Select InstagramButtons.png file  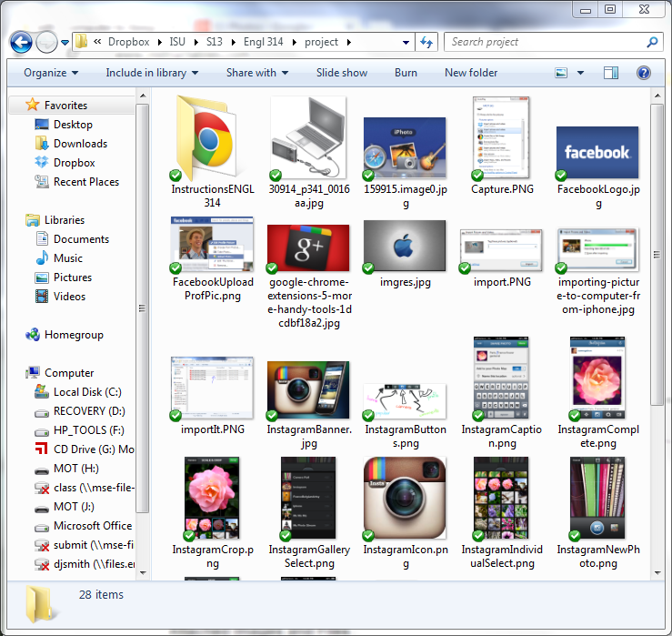405,416
